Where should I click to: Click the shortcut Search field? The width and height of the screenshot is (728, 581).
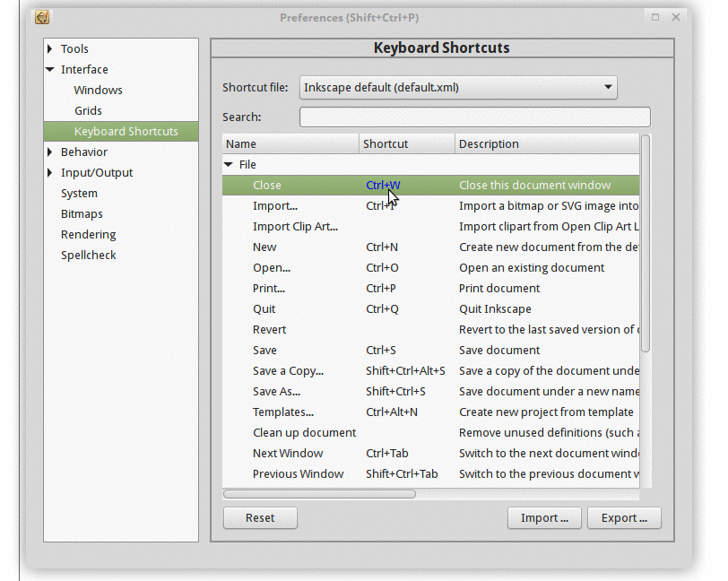(x=474, y=117)
